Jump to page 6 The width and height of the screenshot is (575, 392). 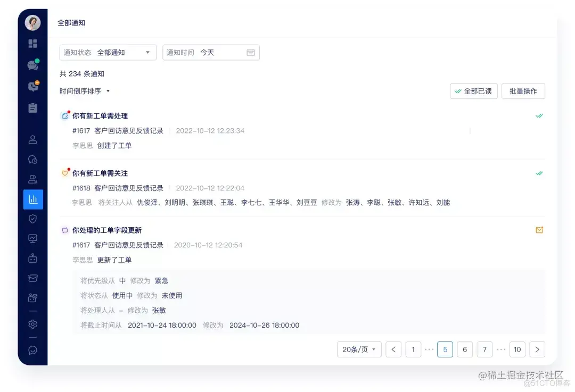[465, 349]
